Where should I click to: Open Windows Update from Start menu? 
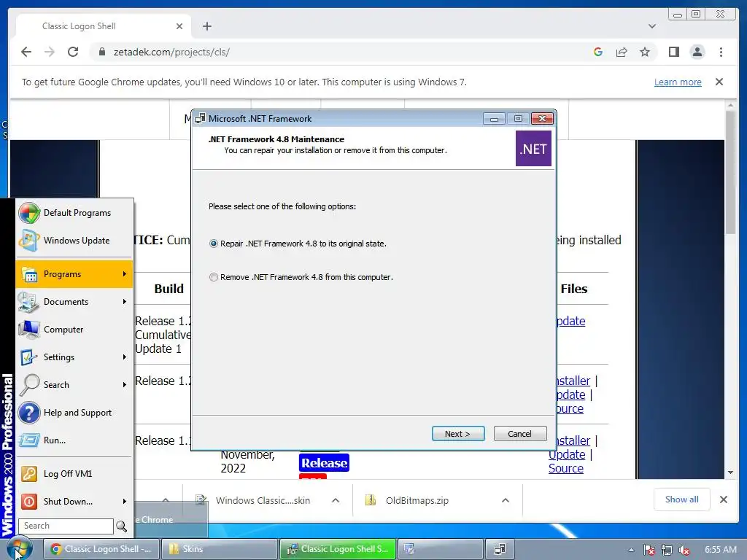pyautogui.click(x=74, y=241)
